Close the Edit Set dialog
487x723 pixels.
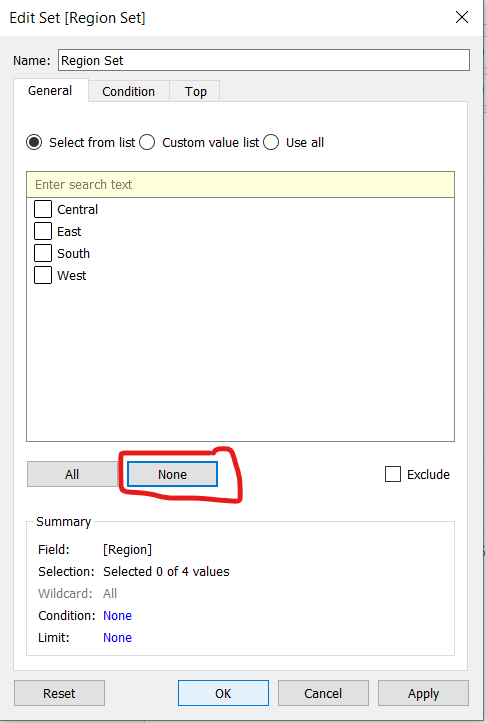pyautogui.click(x=462, y=18)
